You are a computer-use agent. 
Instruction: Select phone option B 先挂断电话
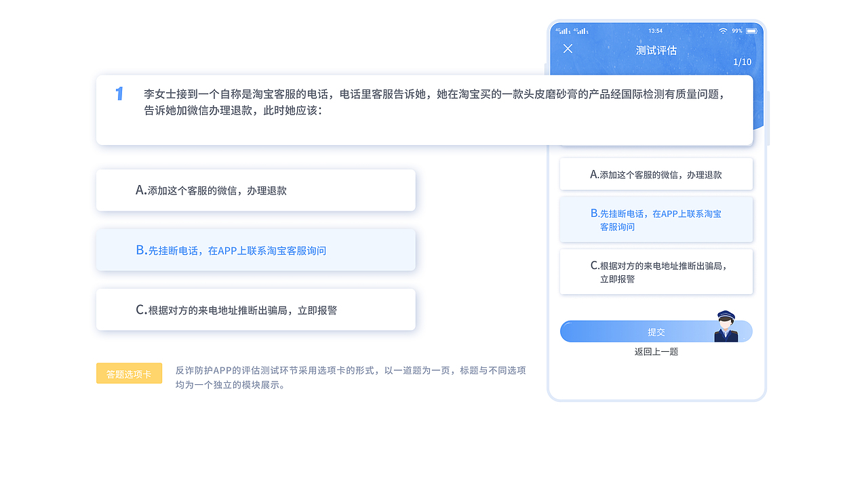[656, 220]
